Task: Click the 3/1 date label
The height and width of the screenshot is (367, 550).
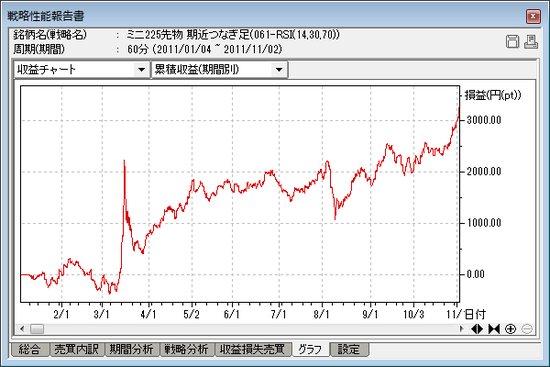Action: click(x=102, y=314)
